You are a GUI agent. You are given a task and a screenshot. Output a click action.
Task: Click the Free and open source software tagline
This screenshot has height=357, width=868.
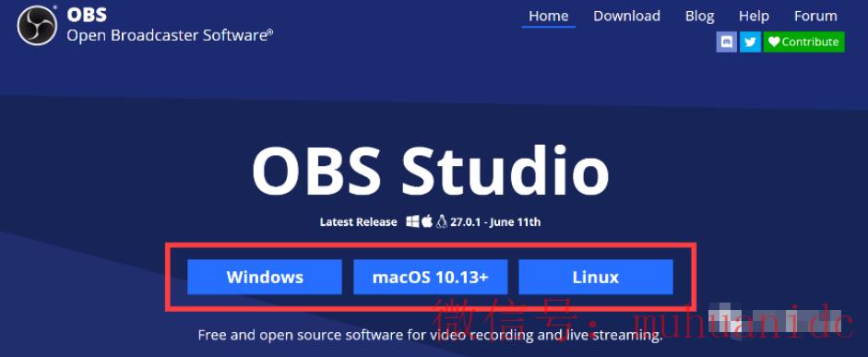coord(430,335)
